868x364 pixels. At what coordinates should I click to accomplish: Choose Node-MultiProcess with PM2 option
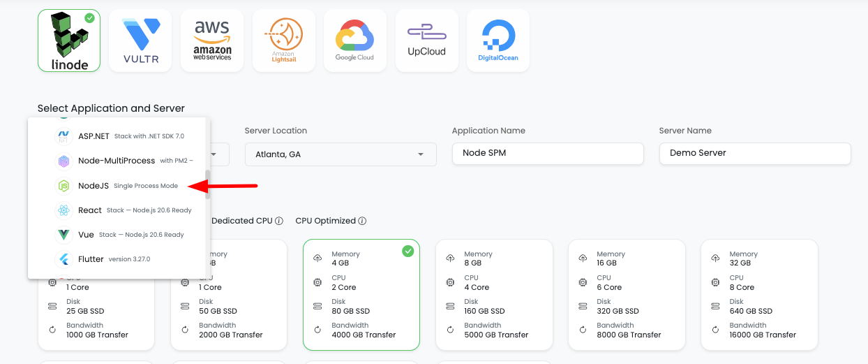116,161
